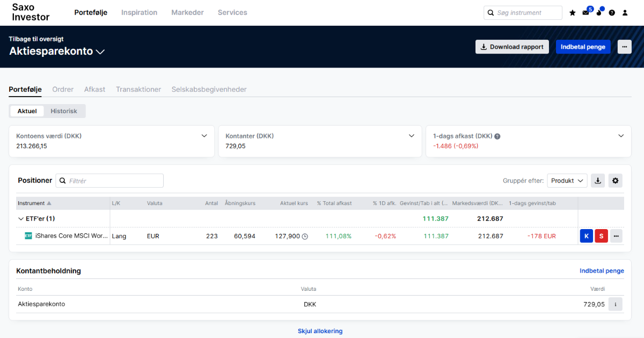Sort by % 1D afk. column header
The image size is (644, 338).
384,203
